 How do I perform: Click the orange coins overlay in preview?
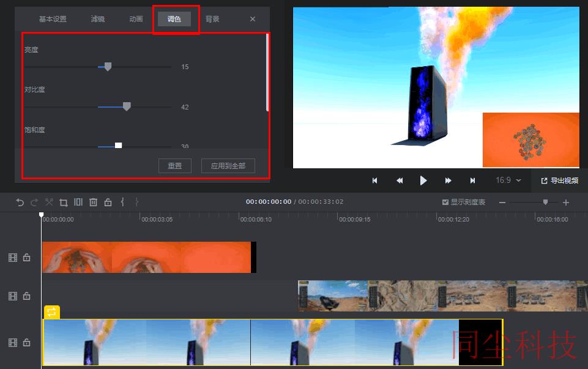530,140
